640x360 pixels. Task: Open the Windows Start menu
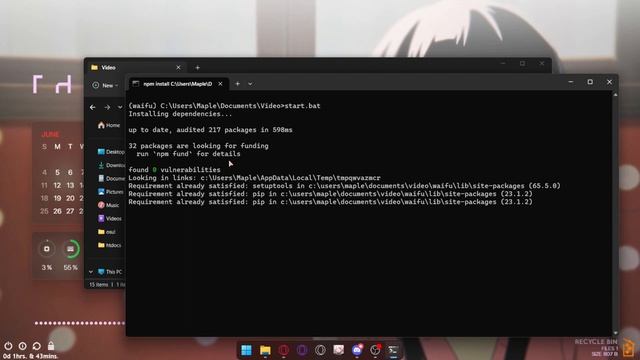pyautogui.click(x=247, y=350)
